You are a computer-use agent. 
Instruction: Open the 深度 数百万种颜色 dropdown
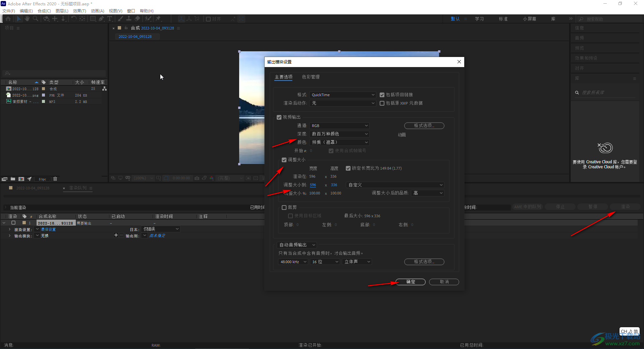[339, 134]
